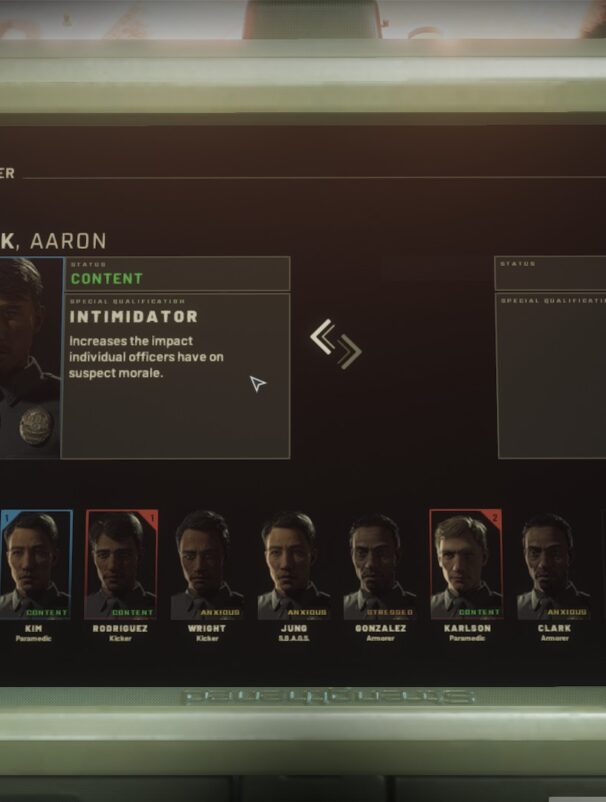606x802 pixels.
Task: Click the INTIMIDATOR special qualification panel
Action: point(175,376)
